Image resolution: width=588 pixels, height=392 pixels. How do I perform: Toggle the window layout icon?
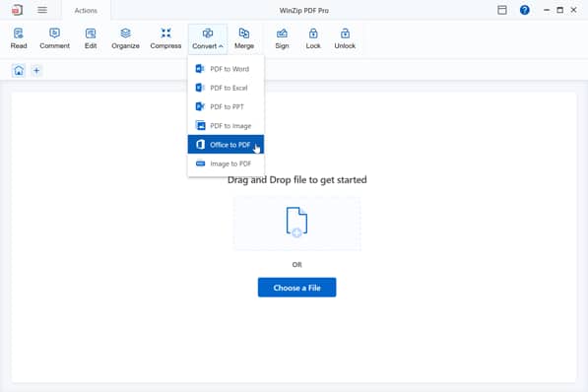pyautogui.click(x=502, y=10)
